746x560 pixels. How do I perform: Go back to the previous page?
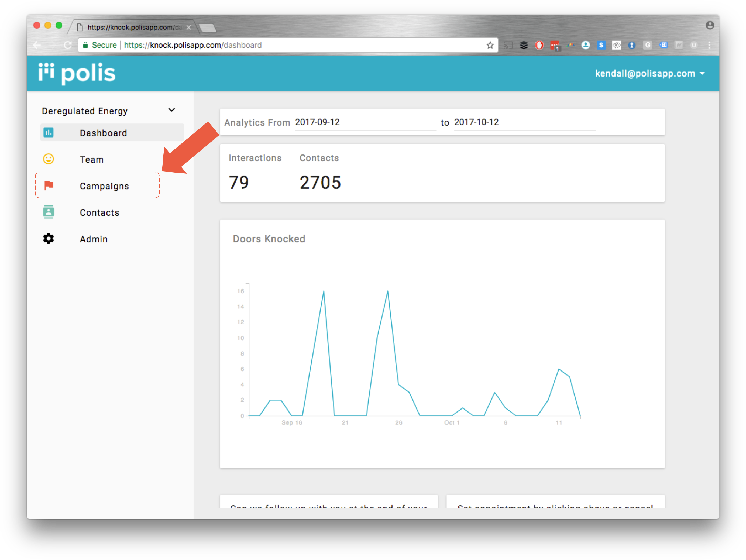click(37, 45)
